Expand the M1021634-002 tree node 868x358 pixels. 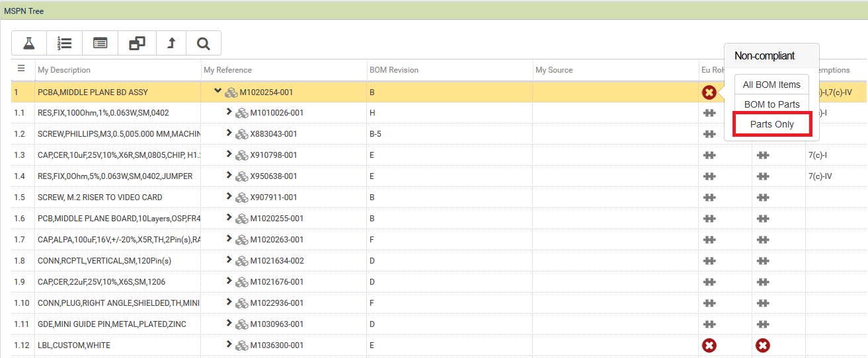pos(229,261)
